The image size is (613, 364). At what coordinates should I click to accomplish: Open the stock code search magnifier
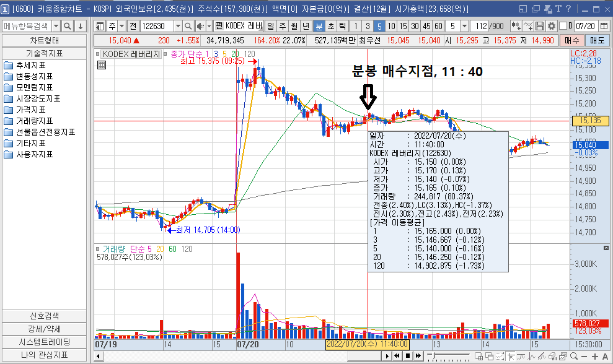[x=188, y=26]
